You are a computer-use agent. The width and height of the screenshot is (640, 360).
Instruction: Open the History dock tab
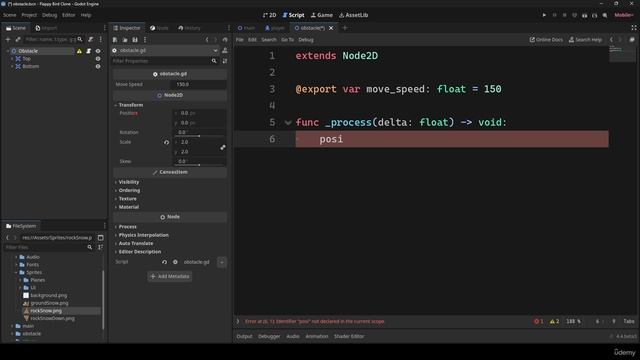coord(189,28)
